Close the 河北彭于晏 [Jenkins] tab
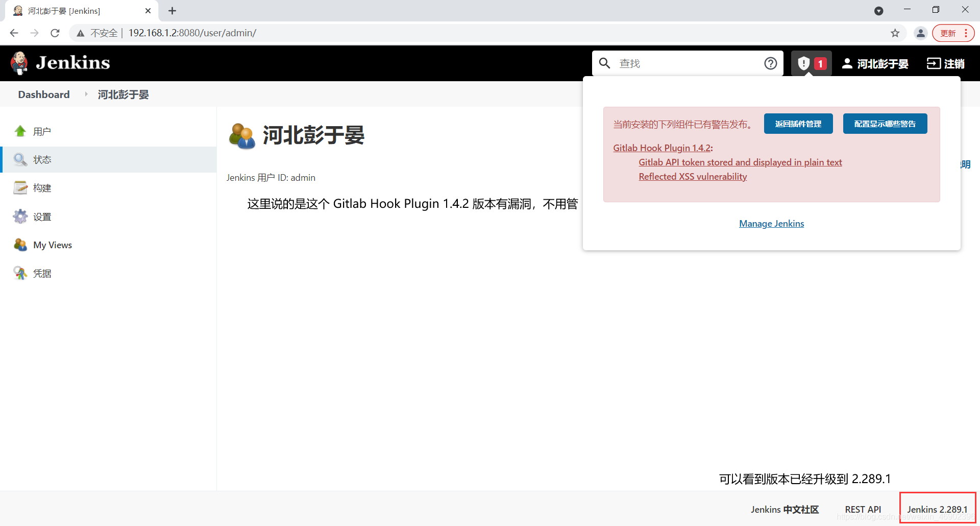The width and height of the screenshot is (980, 526). pos(148,11)
